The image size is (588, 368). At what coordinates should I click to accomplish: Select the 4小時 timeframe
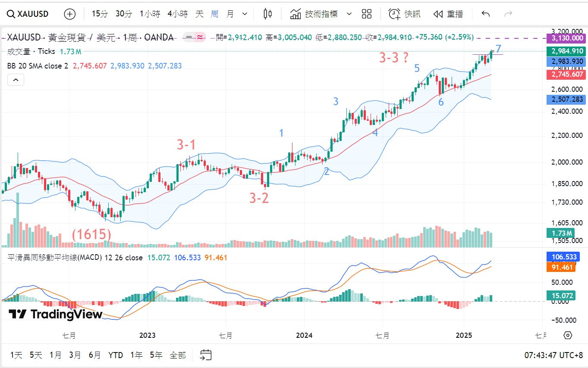[x=178, y=14]
